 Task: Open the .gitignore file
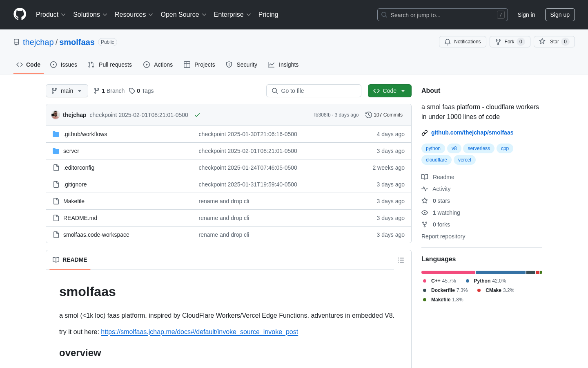[x=75, y=184]
